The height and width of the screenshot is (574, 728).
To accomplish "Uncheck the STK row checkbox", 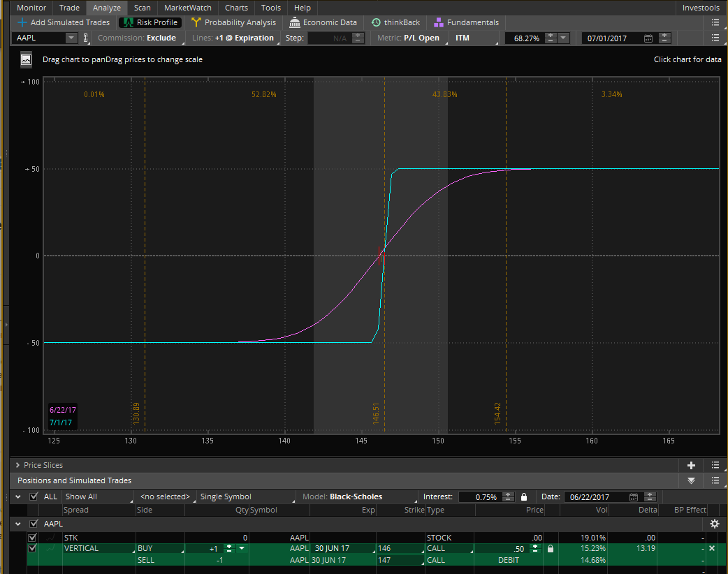I will [31, 538].
